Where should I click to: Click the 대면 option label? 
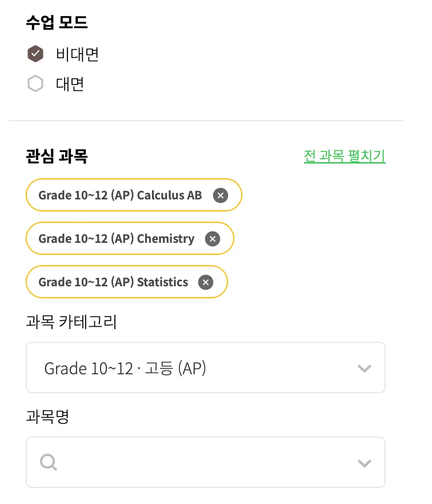point(70,85)
